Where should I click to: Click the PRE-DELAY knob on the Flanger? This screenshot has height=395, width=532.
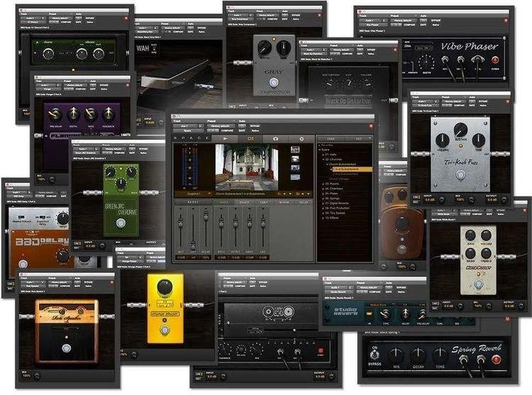tap(55, 114)
